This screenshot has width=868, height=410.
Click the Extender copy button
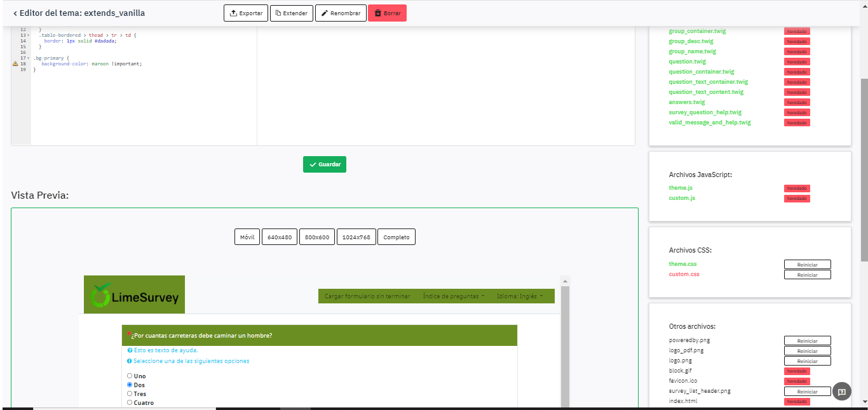click(x=292, y=13)
